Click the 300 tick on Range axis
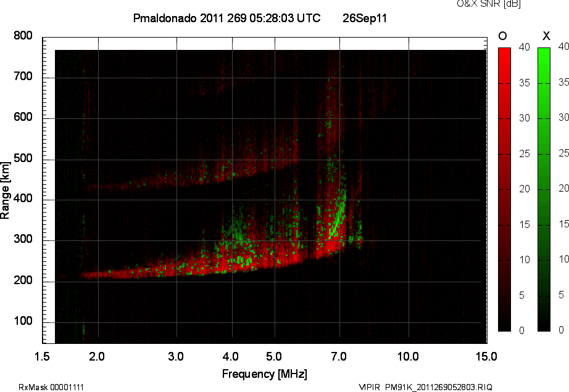 23,239
